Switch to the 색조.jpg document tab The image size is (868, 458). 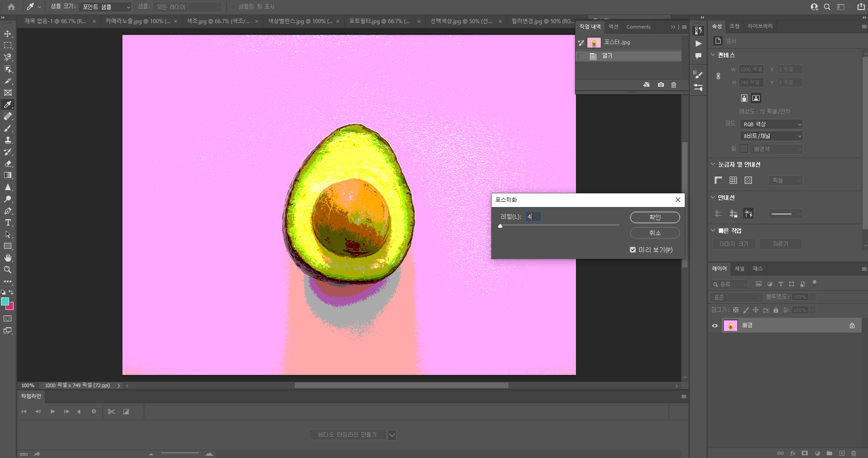point(218,21)
